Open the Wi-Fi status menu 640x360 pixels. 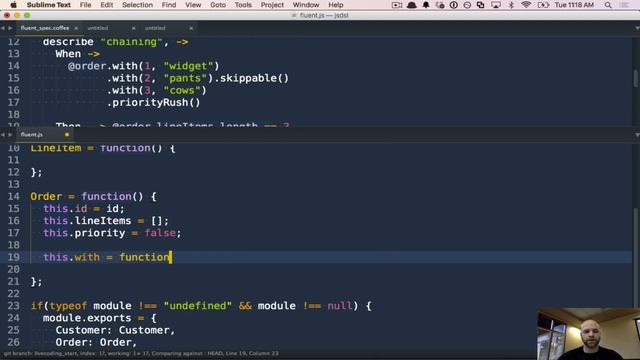pos(526,5)
